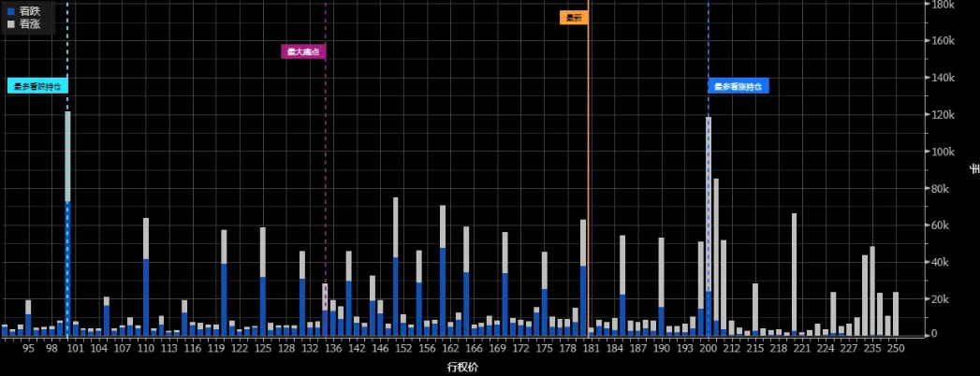The width and height of the screenshot is (980, 376).
Task: Toggle the 看涨 series via legend text
Action: coord(30,22)
